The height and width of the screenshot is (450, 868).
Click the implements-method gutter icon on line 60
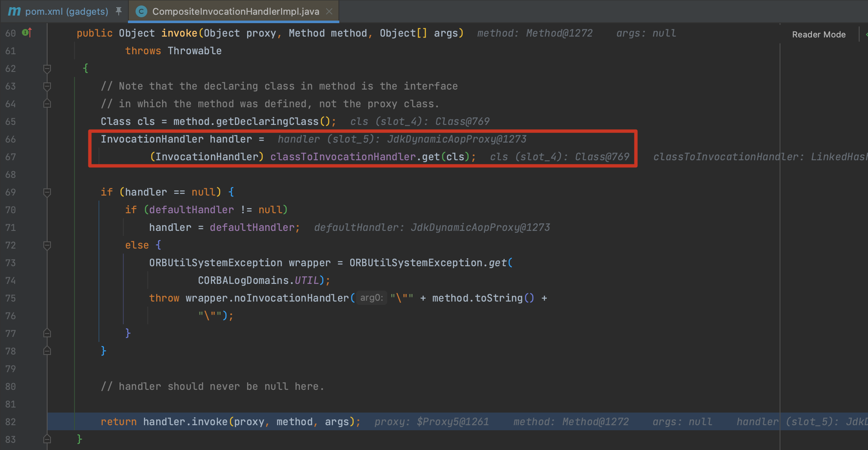27,32
